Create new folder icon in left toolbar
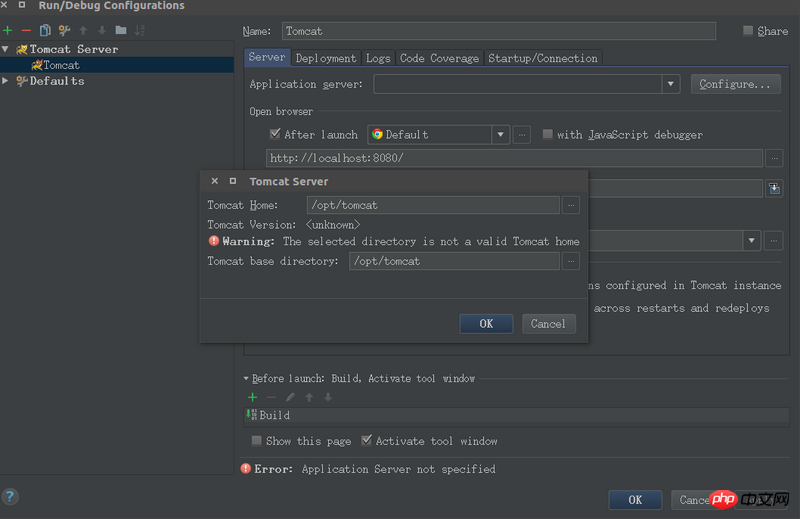Image resolution: width=800 pixels, height=519 pixels. [121, 31]
